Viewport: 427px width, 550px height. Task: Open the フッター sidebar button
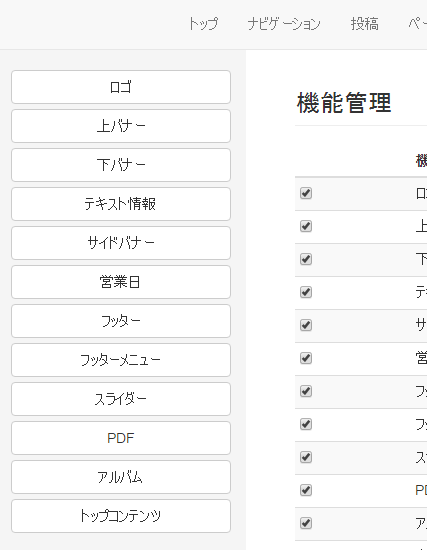pyautogui.click(x=121, y=321)
